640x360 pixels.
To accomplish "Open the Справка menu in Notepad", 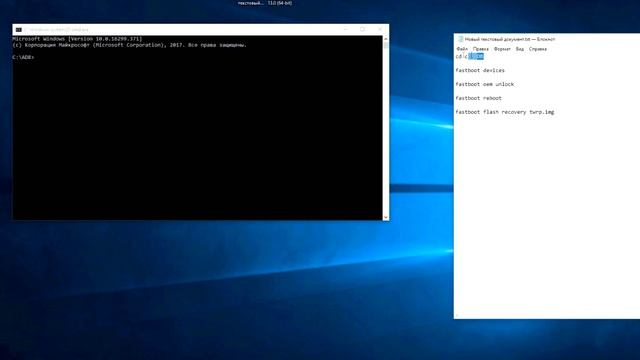I will [x=537, y=49].
